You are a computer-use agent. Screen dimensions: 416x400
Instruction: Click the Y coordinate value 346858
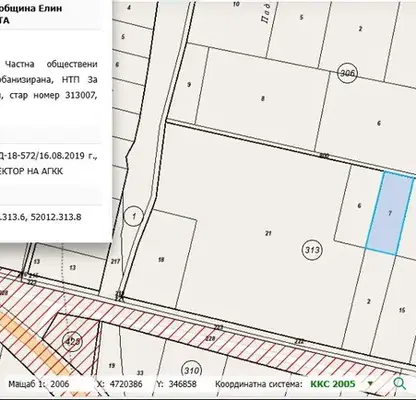182,384
